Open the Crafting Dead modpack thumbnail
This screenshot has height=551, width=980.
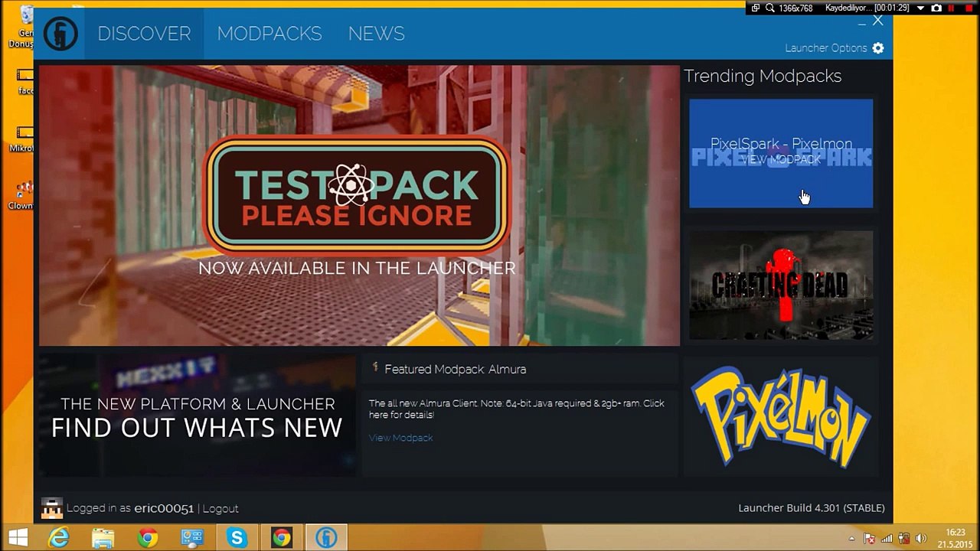(x=781, y=285)
